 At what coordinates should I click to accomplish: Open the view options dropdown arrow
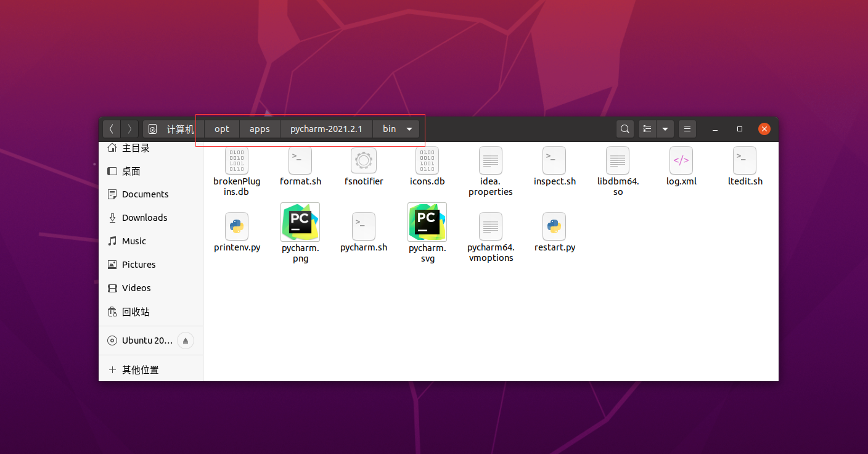tap(665, 129)
